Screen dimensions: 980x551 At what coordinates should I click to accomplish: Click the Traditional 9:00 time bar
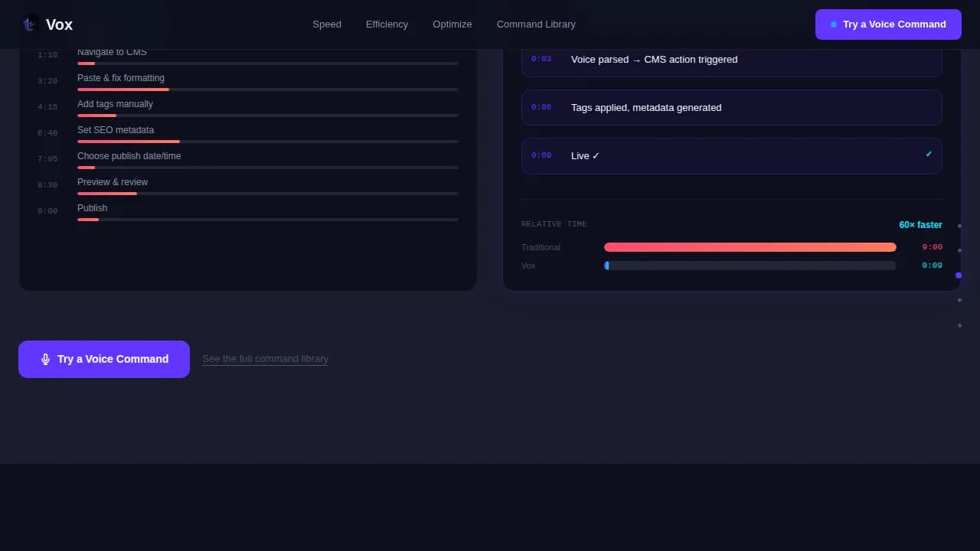click(x=750, y=246)
